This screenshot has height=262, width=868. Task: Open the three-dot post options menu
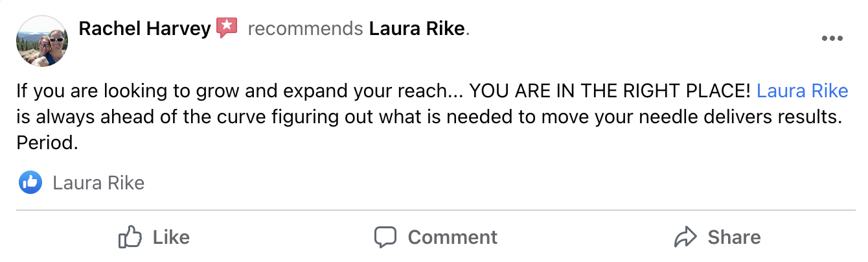coord(832,39)
